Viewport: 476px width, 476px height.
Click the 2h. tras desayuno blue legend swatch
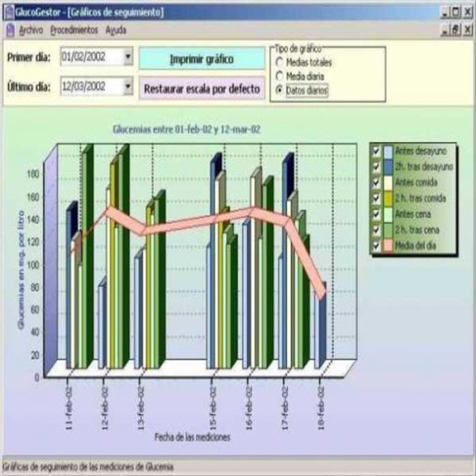click(388, 167)
